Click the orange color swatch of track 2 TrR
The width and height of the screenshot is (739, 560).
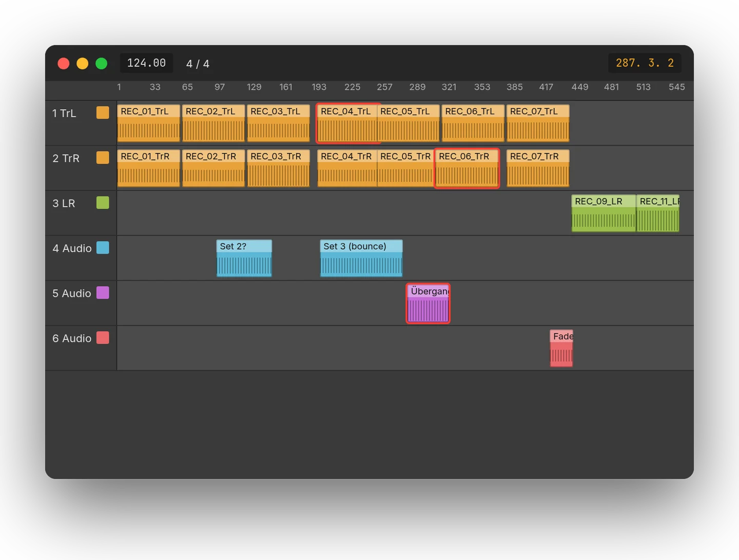coord(103,158)
